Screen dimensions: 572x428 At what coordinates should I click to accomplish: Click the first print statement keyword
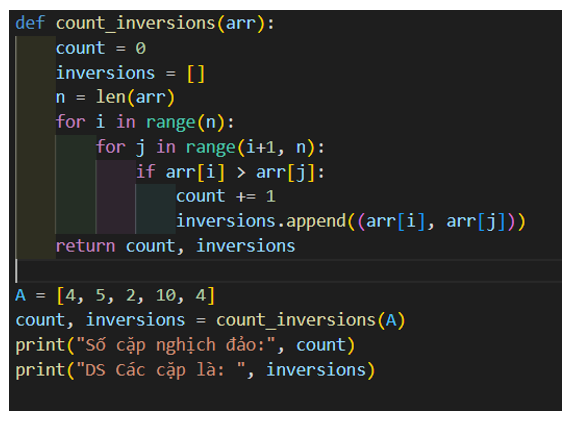40,345
